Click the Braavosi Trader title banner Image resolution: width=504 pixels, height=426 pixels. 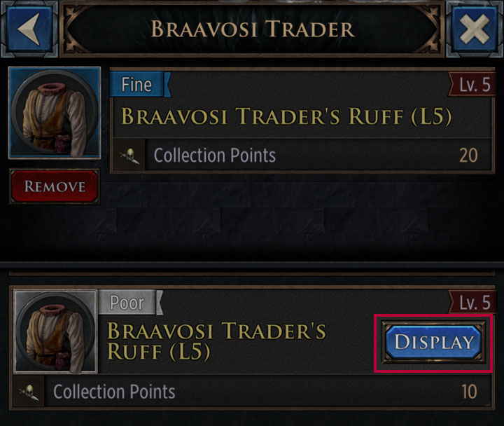[x=252, y=29]
